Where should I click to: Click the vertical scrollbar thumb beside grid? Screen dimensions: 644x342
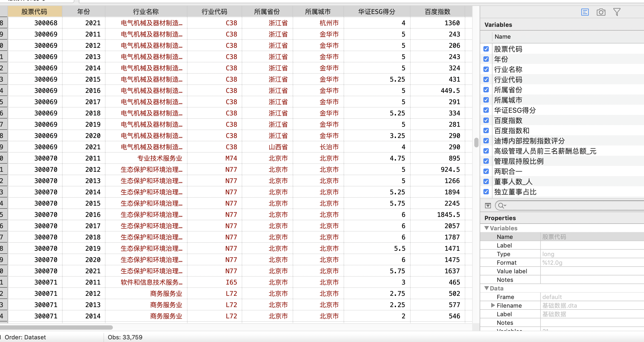point(476,142)
